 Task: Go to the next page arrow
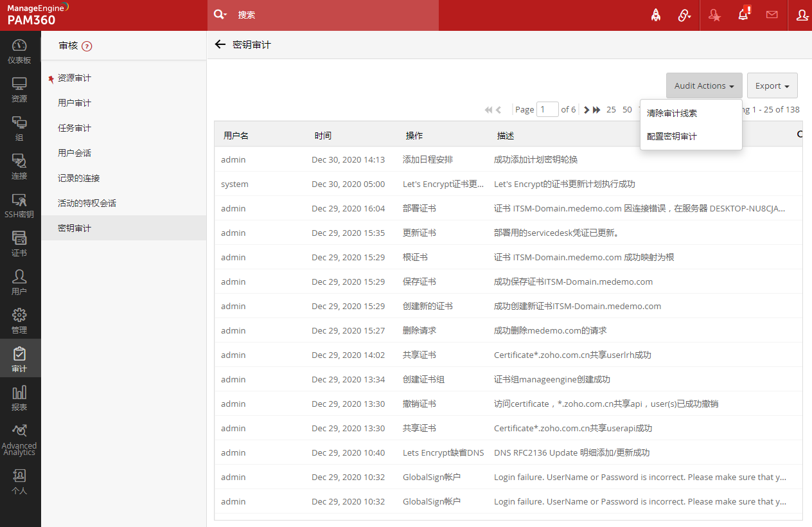click(x=586, y=110)
